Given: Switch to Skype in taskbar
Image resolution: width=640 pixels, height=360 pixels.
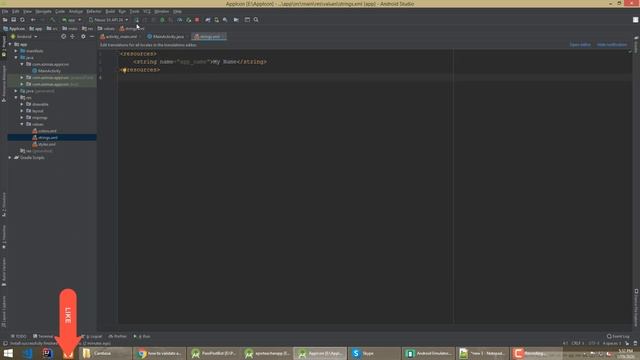Looking at the screenshot, I should click(x=374, y=353).
